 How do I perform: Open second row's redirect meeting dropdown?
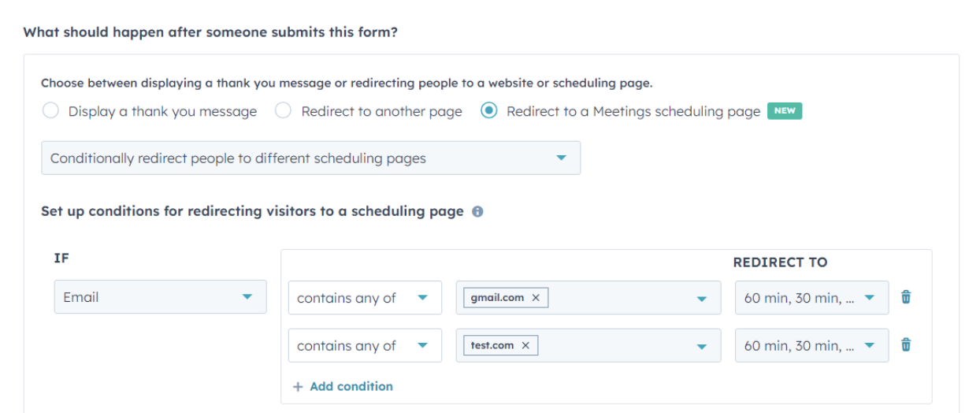tap(811, 345)
